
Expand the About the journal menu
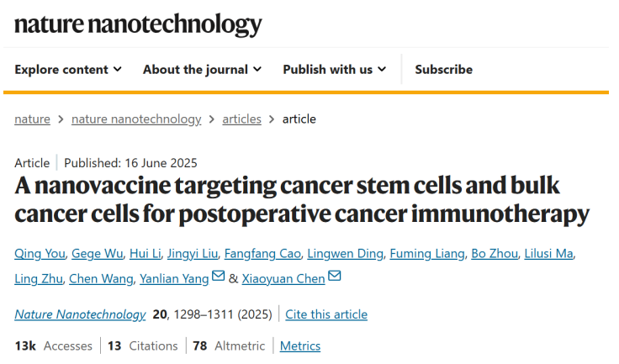[x=202, y=70]
